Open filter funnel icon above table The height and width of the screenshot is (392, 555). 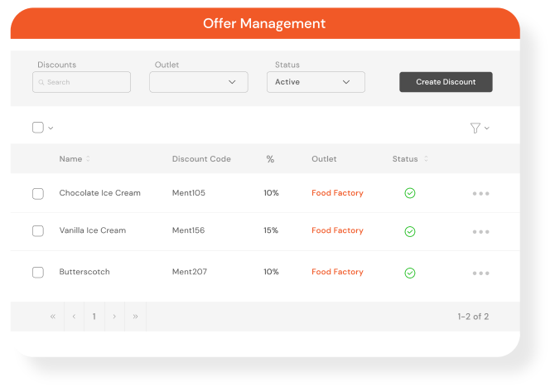pos(475,128)
